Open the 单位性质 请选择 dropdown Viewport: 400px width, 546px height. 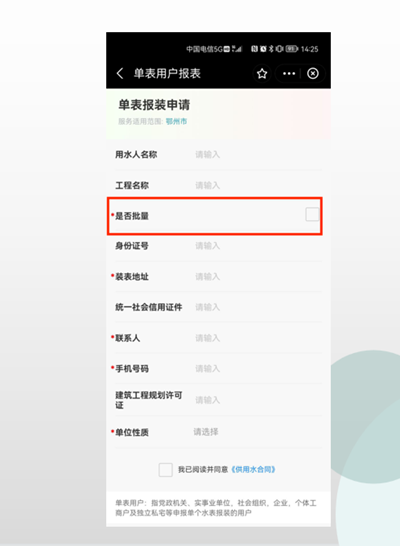click(x=257, y=432)
